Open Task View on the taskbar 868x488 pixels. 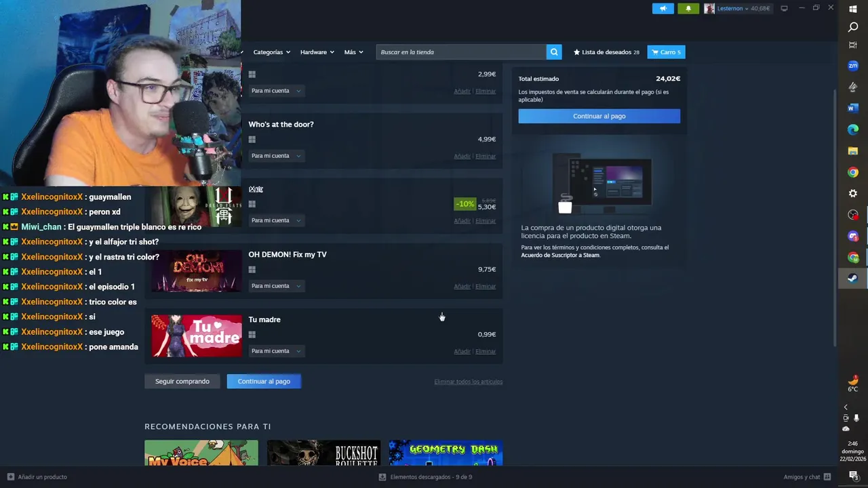click(x=853, y=45)
